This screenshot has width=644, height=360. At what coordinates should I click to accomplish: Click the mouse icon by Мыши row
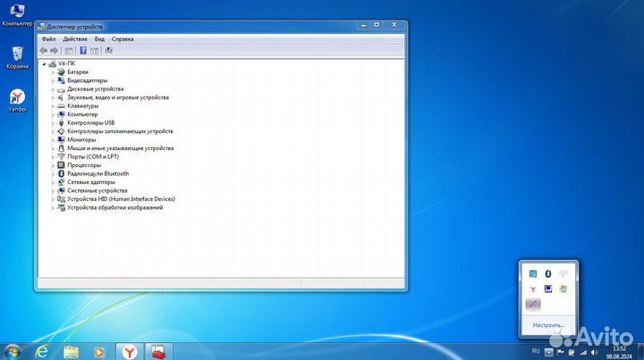61,148
